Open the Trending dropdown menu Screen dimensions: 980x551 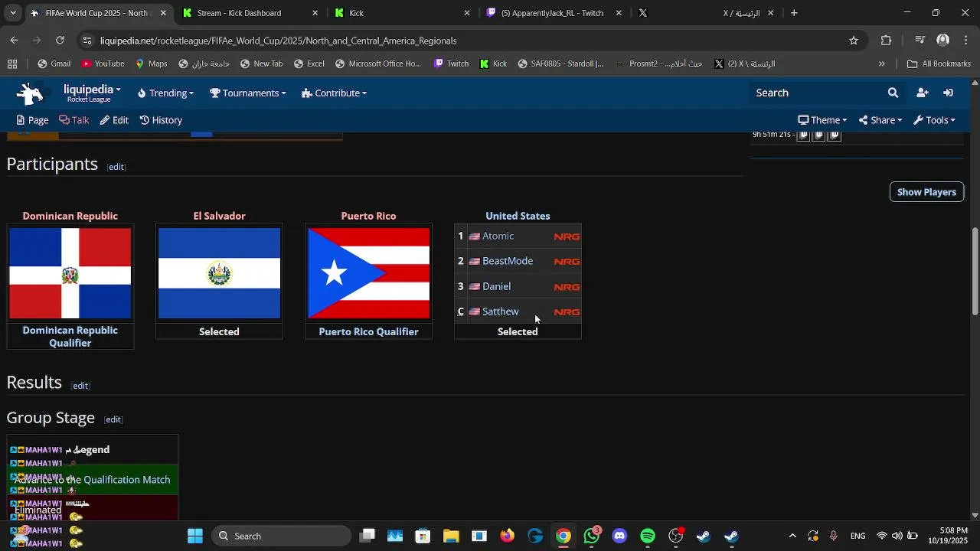tap(165, 93)
